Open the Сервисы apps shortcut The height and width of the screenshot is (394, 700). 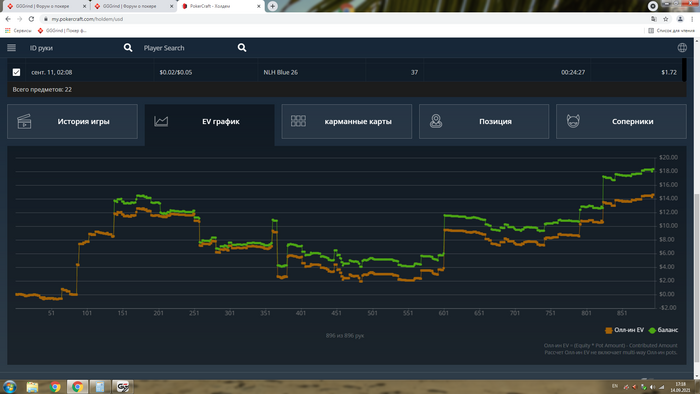(x=18, y=30)
